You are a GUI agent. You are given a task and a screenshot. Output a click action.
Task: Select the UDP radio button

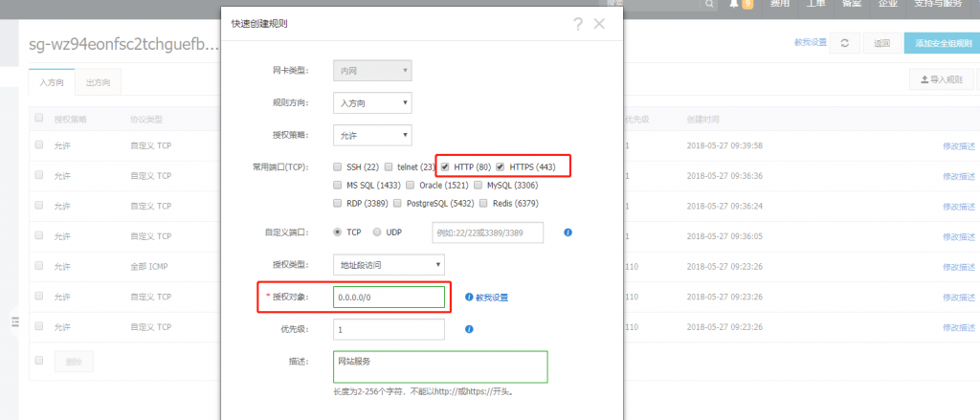coord(377,232)
